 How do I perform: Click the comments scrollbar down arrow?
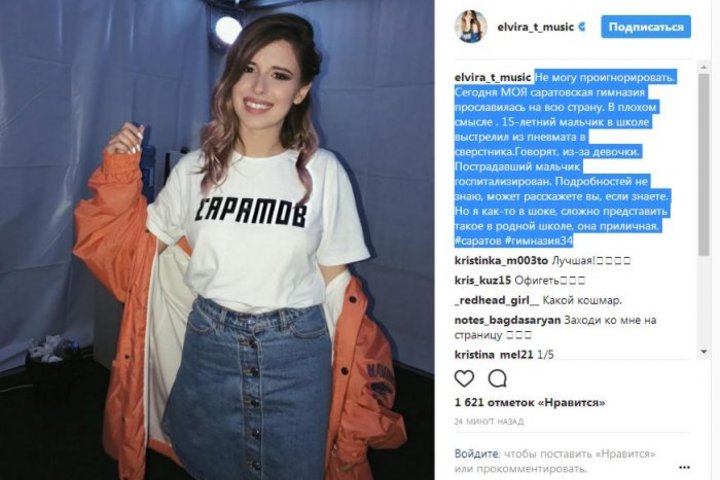(x=703, y=352)
